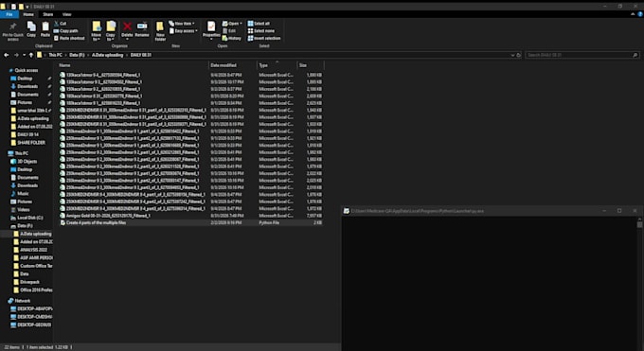Sort by the Date modified column
This screenshot has height=351, width=644.
coord(233,65)
